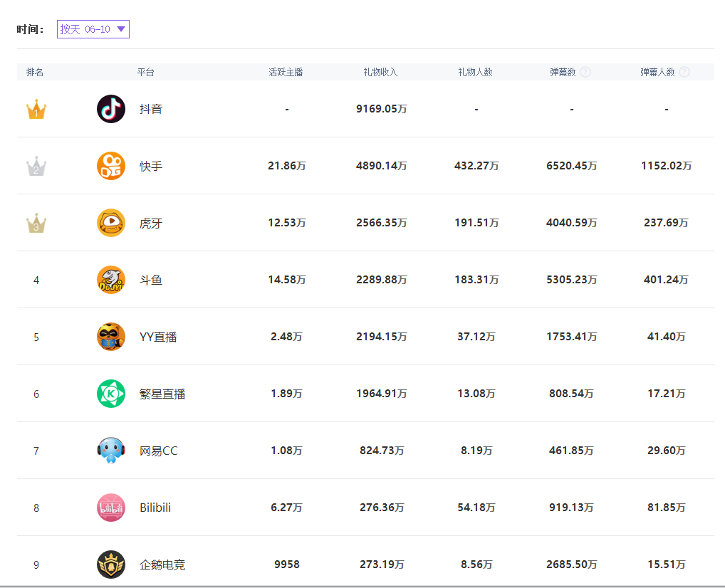This screenshot has height=588, width=725.
Task: Click help icon next to 弹幕人数
Action: tap(685, 72)
